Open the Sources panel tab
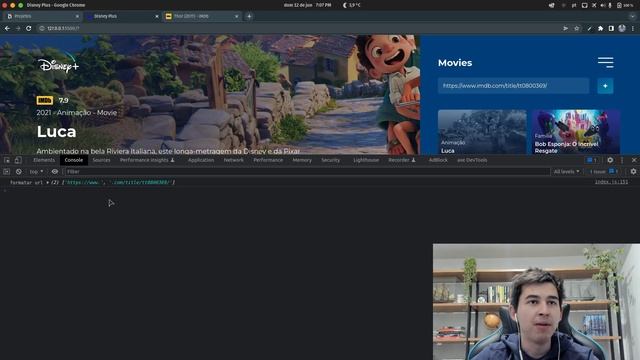 (101, 160)
